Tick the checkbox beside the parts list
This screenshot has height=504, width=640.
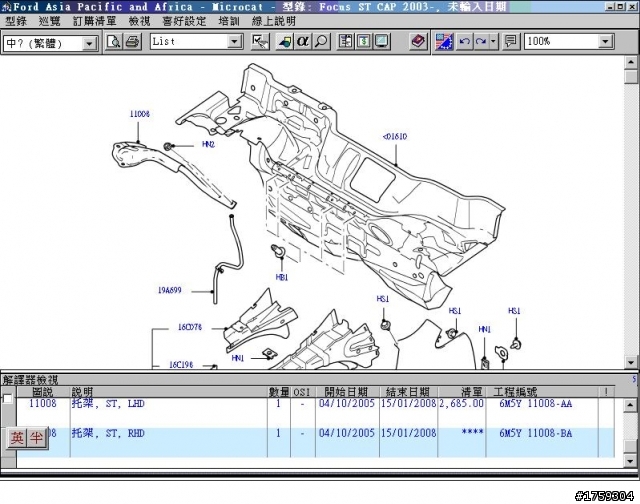(x=7, y=398)
